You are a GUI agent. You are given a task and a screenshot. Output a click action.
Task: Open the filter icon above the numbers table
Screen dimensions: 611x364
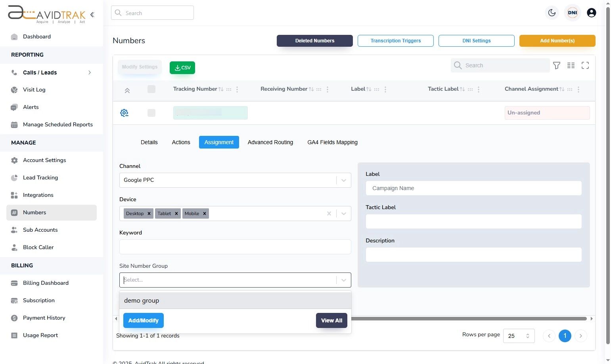pos(557,65)
